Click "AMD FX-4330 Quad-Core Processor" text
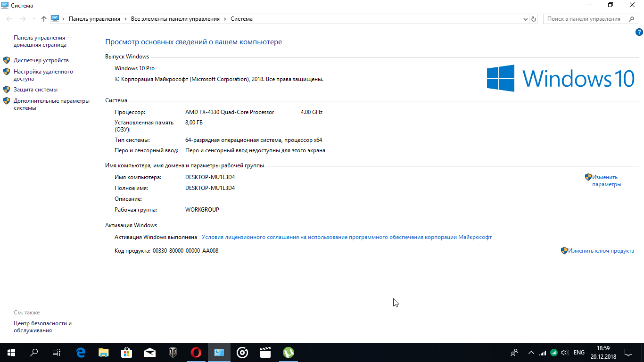Image resolution: width=644 pixels, height=362 pixels. coord(230,112)
